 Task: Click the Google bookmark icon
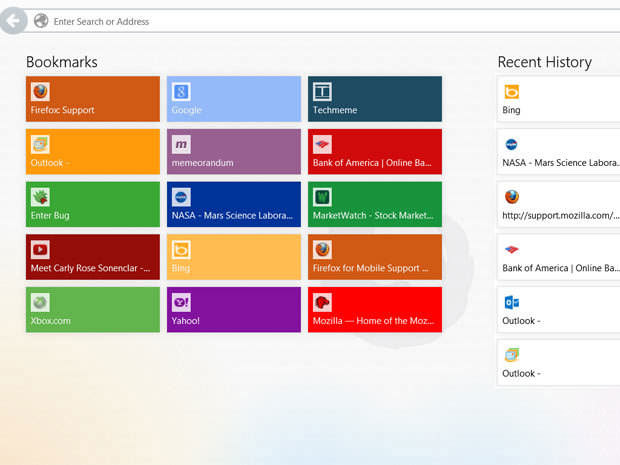(181, 91)
